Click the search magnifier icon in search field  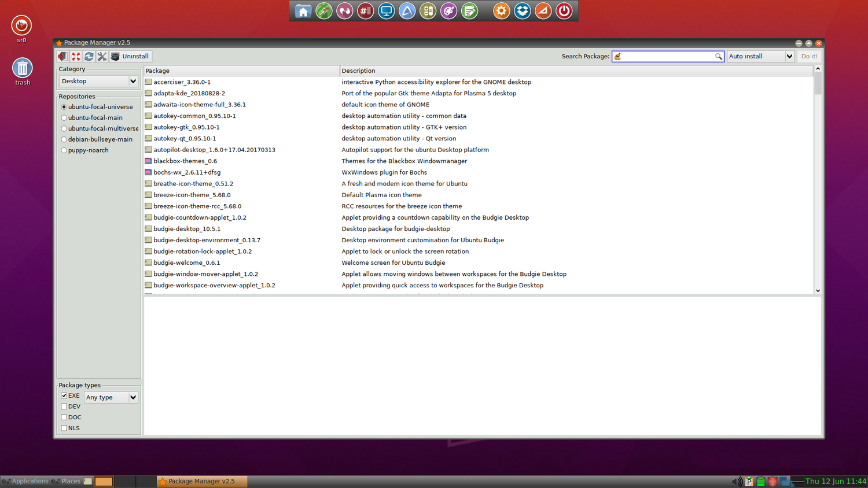click(718, 56)
